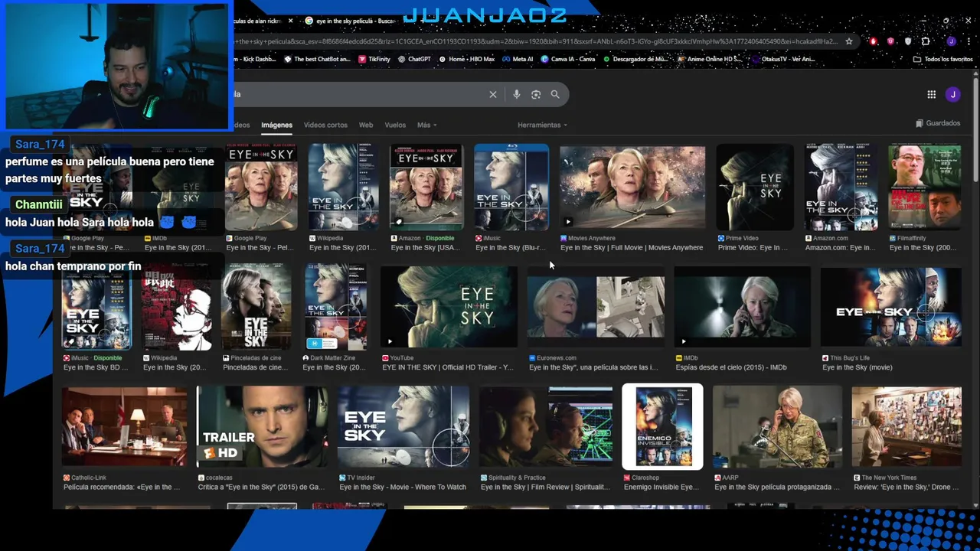Switch to the Web results tab

click(x=366, y=125)
